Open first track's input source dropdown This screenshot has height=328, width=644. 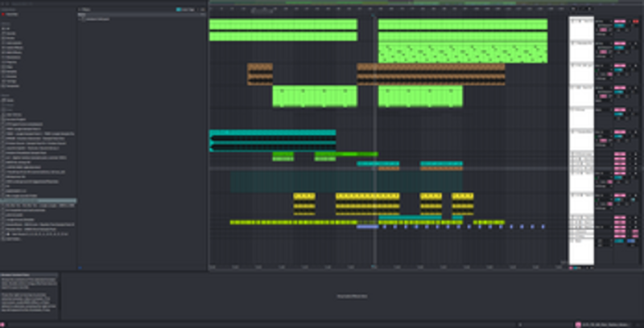(603, 22)
